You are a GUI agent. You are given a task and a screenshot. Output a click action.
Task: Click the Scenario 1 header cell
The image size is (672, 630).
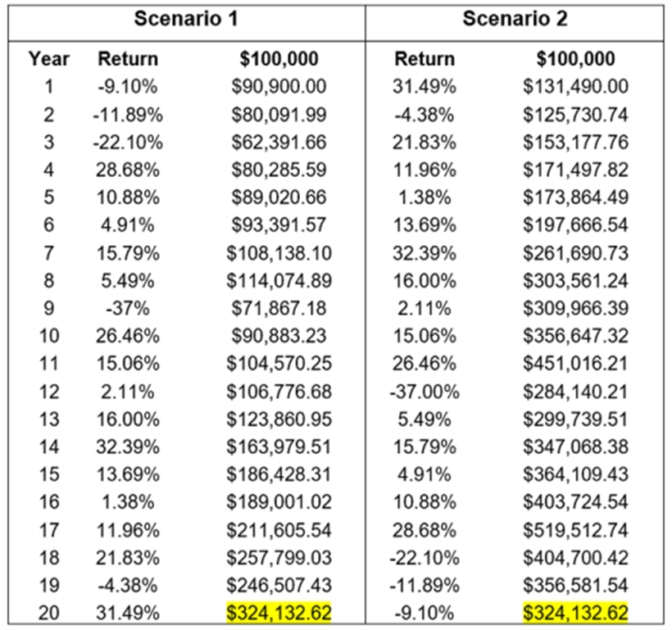tap(186, 19)
